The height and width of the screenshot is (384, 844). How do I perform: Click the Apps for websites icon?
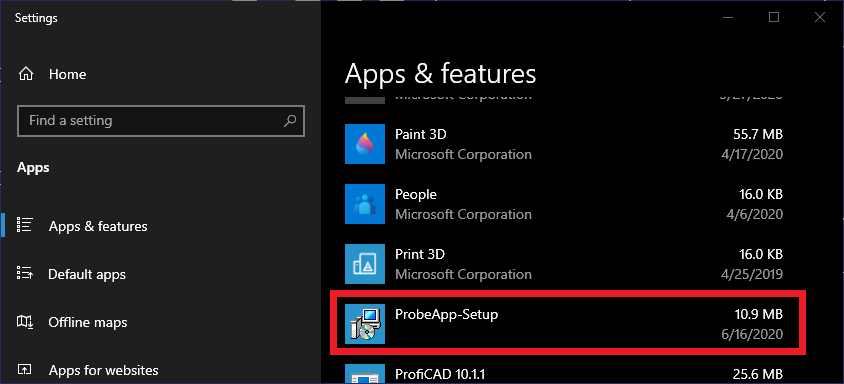point(25,370)
